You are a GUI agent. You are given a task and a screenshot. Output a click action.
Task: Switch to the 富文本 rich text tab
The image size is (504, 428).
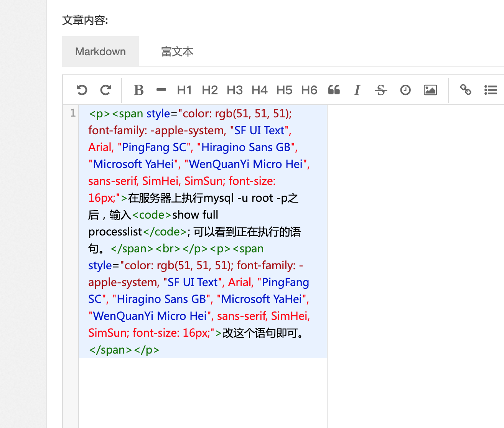[177, 51]
